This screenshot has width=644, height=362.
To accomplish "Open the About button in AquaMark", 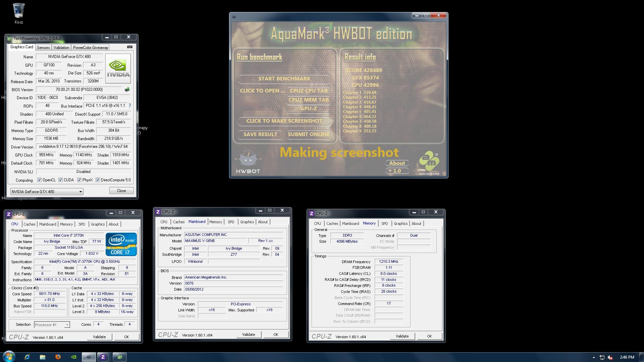I will coord(397,163).
